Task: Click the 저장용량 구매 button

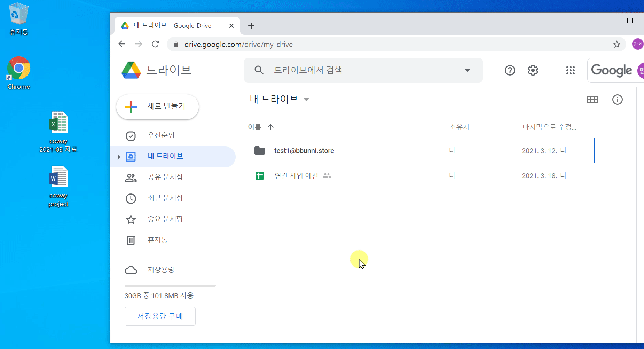Action: click(x=160, y=316)
